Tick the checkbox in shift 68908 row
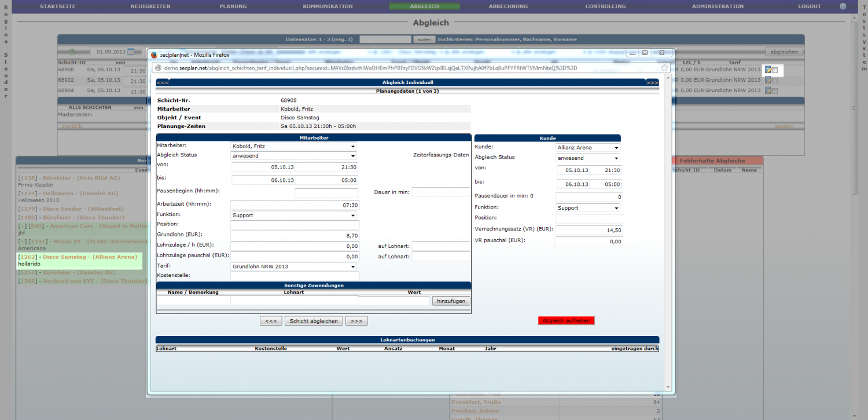This screenshot has height=420, width=868. tap(775, 70)
